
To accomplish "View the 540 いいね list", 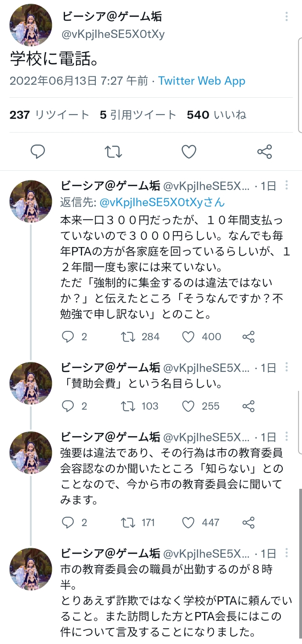I will pos(216,115).
